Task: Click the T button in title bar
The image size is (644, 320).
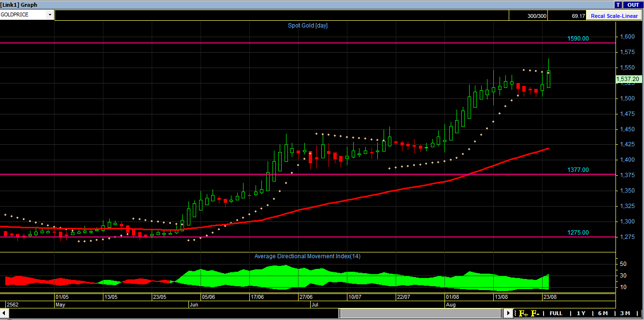Action: (x=618, y=5)
